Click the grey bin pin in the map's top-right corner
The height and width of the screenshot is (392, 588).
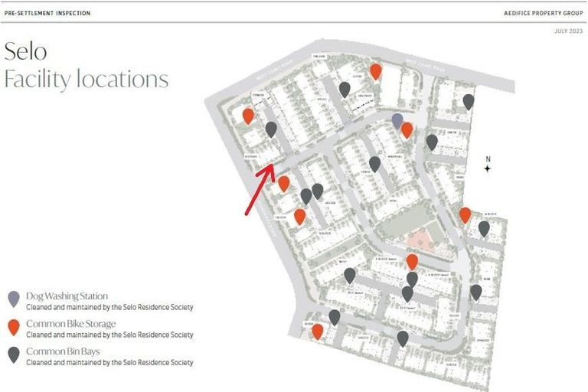tap(469, 101)
